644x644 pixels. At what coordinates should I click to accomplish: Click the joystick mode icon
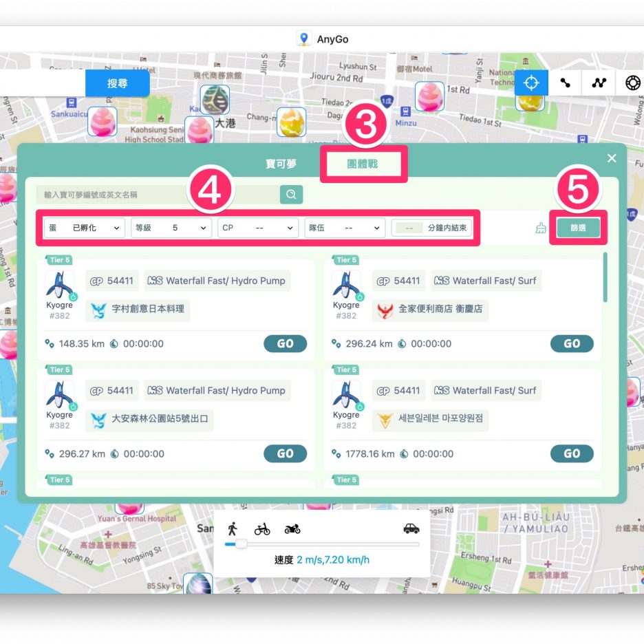632,83
